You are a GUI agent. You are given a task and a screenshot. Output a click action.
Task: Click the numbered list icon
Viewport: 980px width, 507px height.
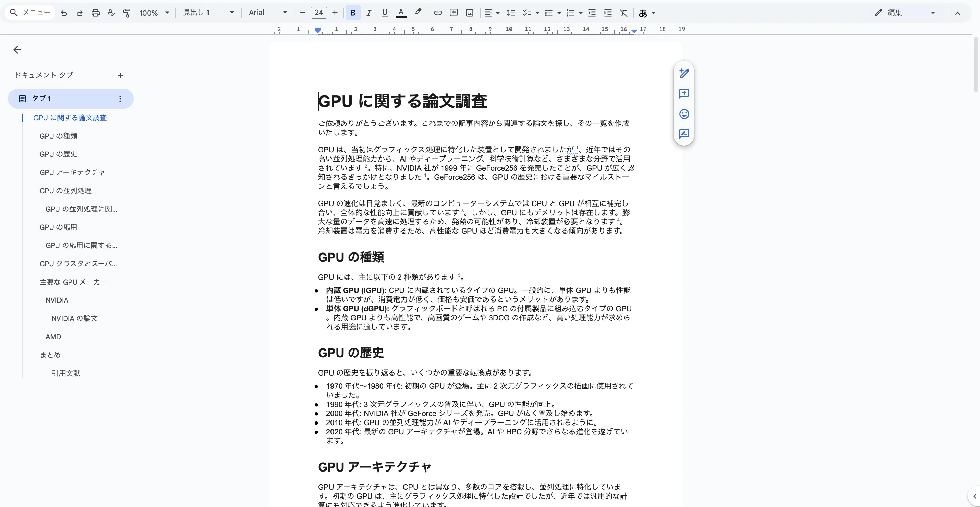(570, 13)
